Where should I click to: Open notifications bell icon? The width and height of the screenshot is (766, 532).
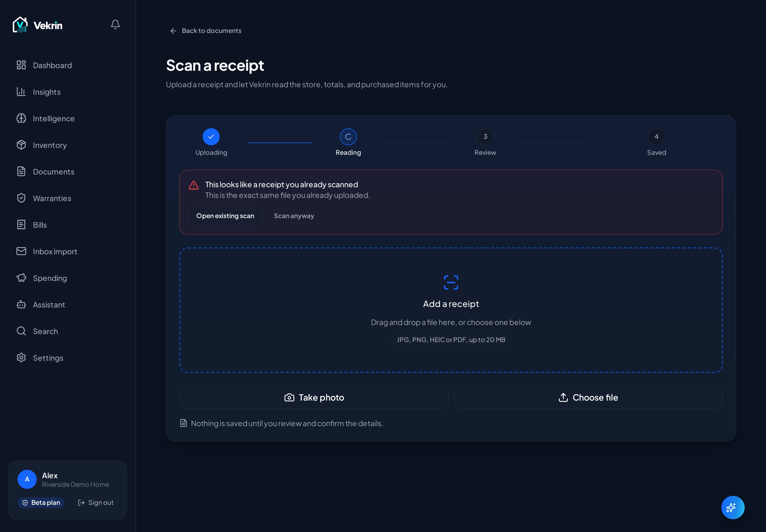pos(115,24)
